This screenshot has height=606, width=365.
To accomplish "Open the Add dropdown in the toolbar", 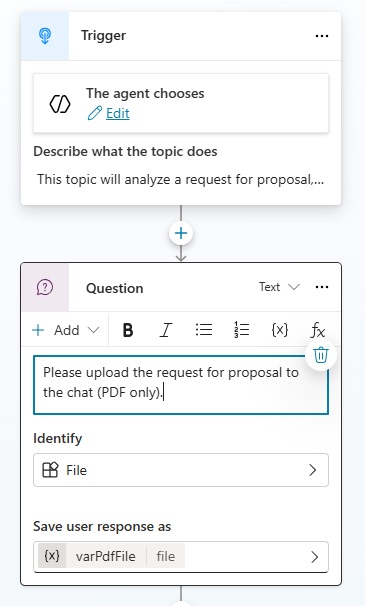I will coord(65,330).
